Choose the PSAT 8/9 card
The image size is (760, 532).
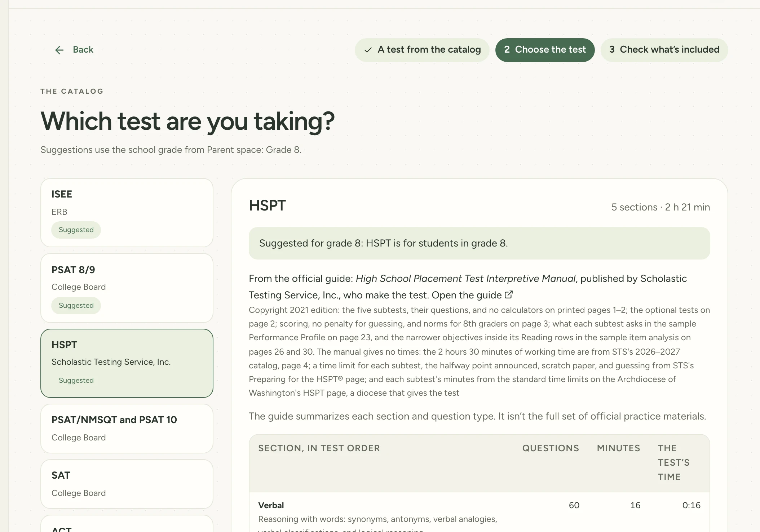(127, 288)
